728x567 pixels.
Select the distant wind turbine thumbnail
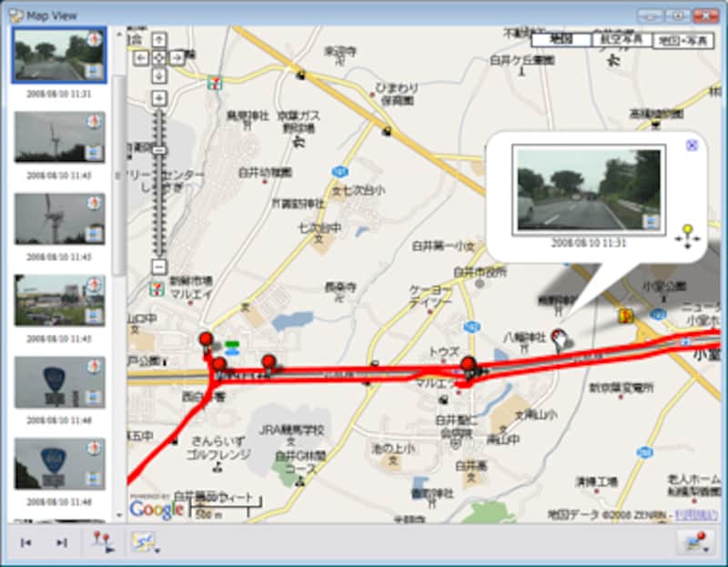[x=59, y=137]
